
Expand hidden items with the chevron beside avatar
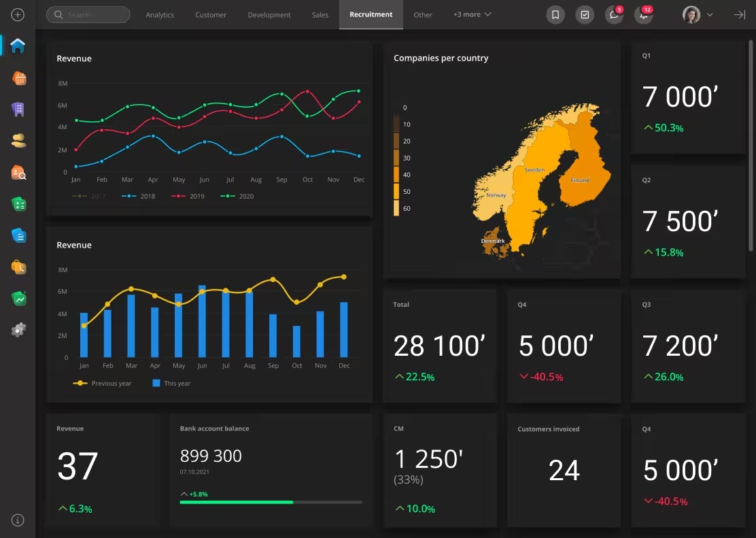[707, 14]
